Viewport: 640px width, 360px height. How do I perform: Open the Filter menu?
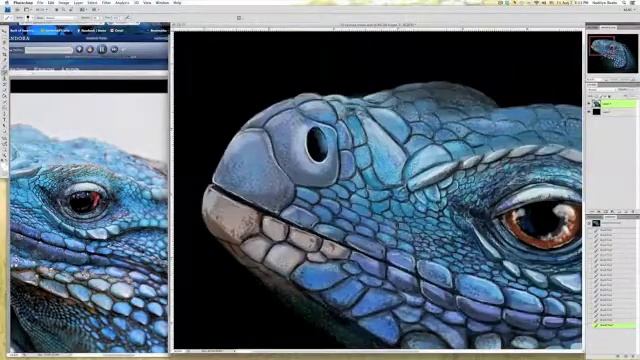point(106,3)
